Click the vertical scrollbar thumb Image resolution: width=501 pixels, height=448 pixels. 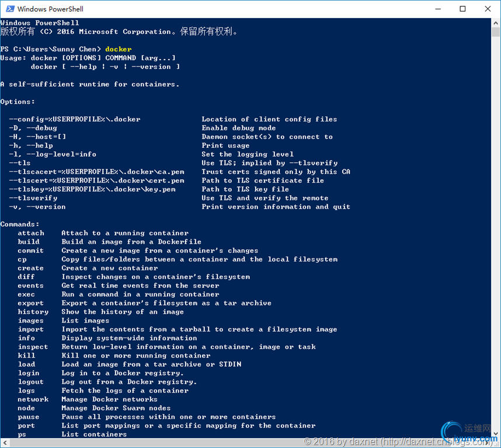point(496,32)
